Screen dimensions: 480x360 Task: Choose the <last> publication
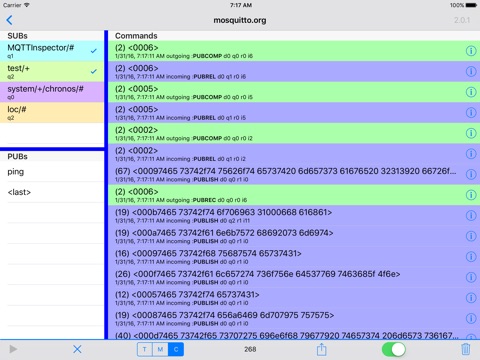click(52, 192)
